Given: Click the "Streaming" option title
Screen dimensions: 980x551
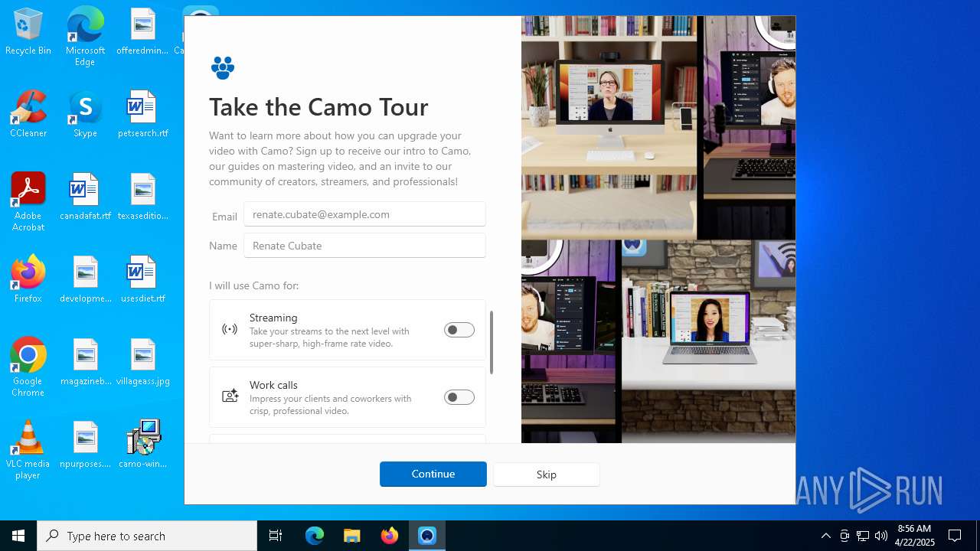Looking at the screenshot, I should tap(273, 318).
